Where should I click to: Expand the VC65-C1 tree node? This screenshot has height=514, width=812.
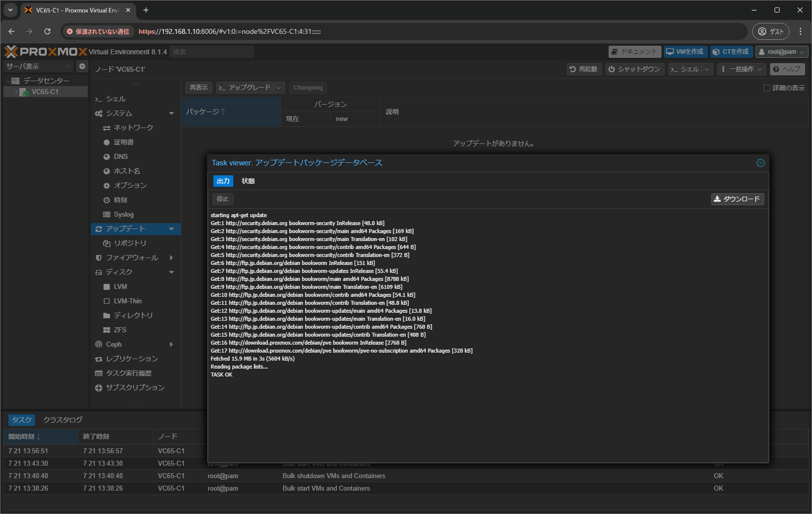click(16, 92)
